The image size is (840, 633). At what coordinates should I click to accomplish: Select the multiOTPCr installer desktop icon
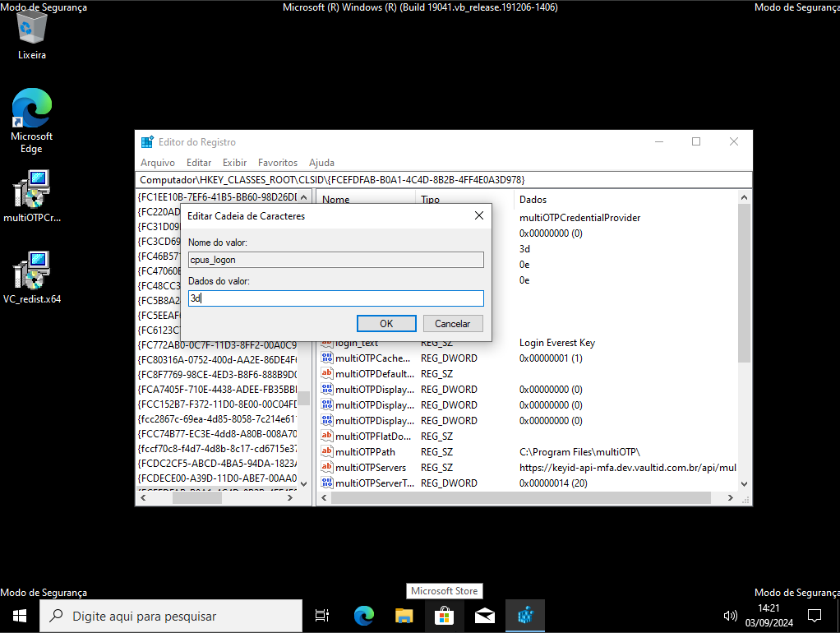(x=32, y=196)
